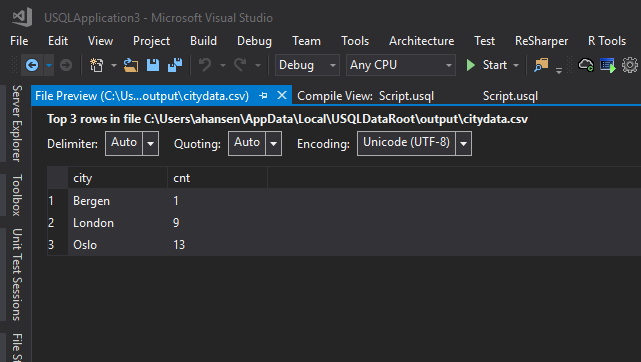Open the File menu
The image size is (641, 362).
tap(19, 41)
